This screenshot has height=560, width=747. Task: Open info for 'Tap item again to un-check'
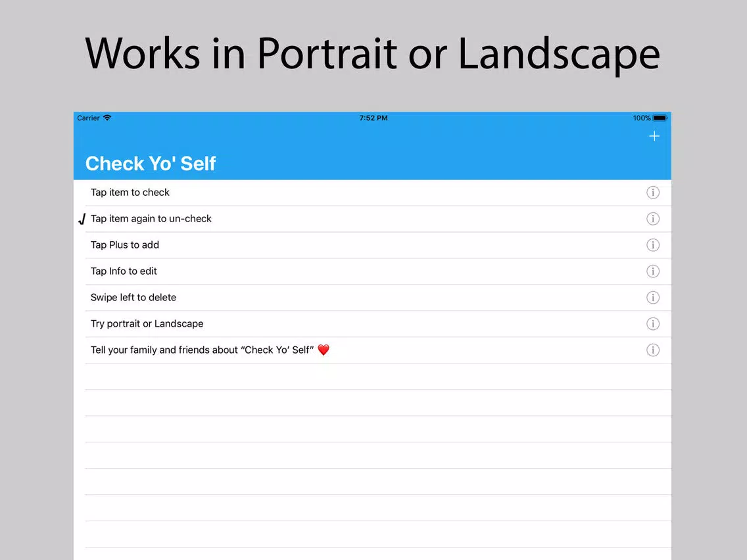653,219
